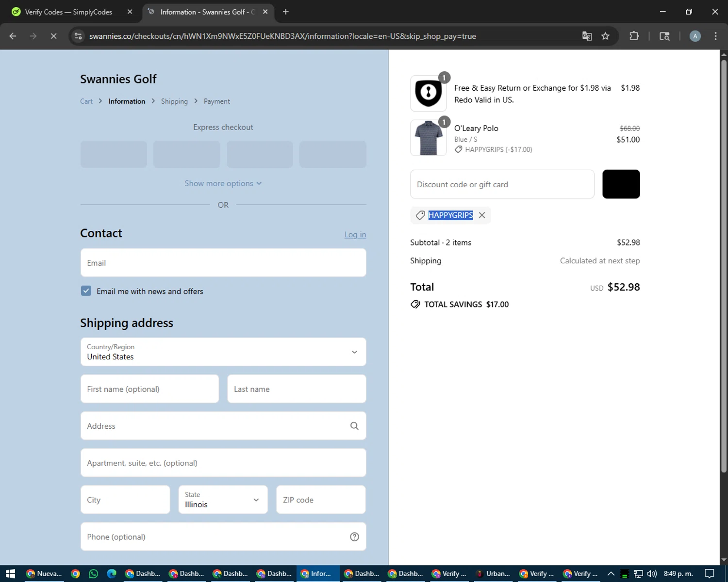Toggle Email me with news and offers
Viewport: 728px width, 582px height.
pyautogui.click(x=86, y=291)
